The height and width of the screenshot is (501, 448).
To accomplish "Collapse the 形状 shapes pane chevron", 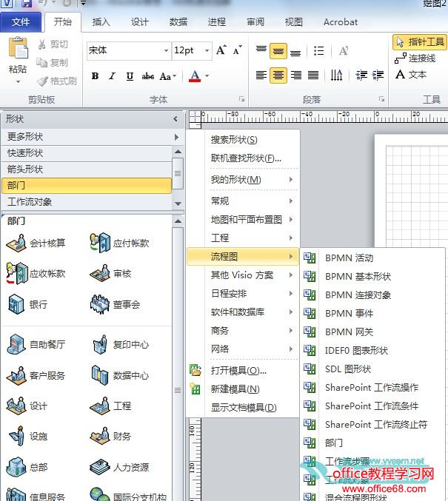I will pos(175,119).
